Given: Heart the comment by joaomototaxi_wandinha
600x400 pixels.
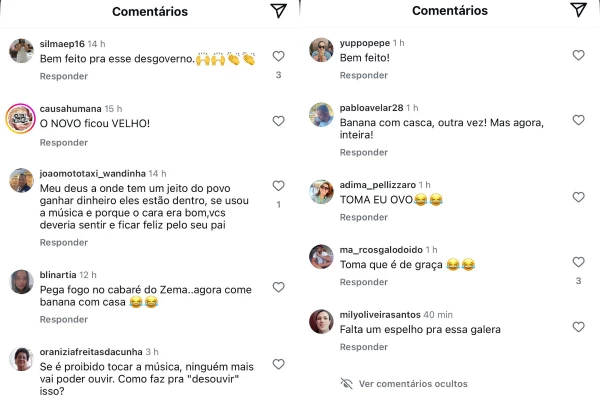Looking at the screenshot, I should point(279,185).
